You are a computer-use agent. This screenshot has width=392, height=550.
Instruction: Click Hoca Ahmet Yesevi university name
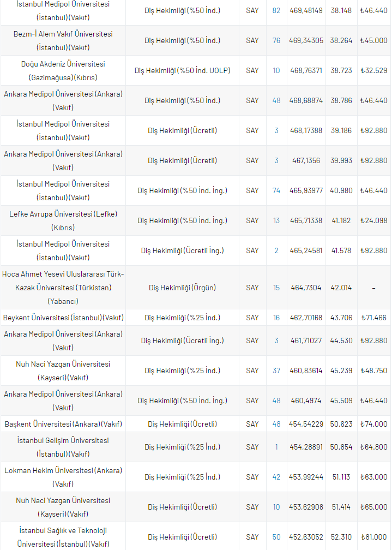point(63,288)
